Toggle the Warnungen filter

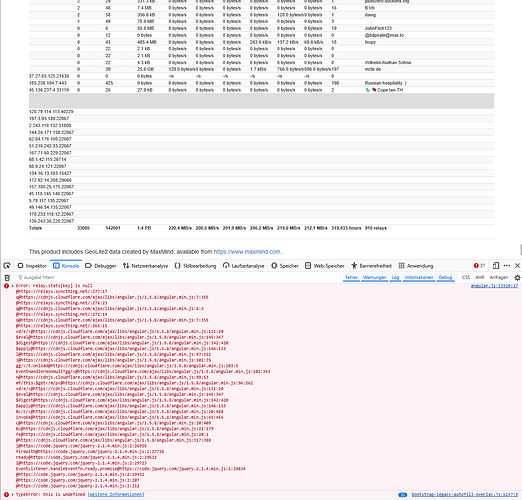(x=374, y=277)
